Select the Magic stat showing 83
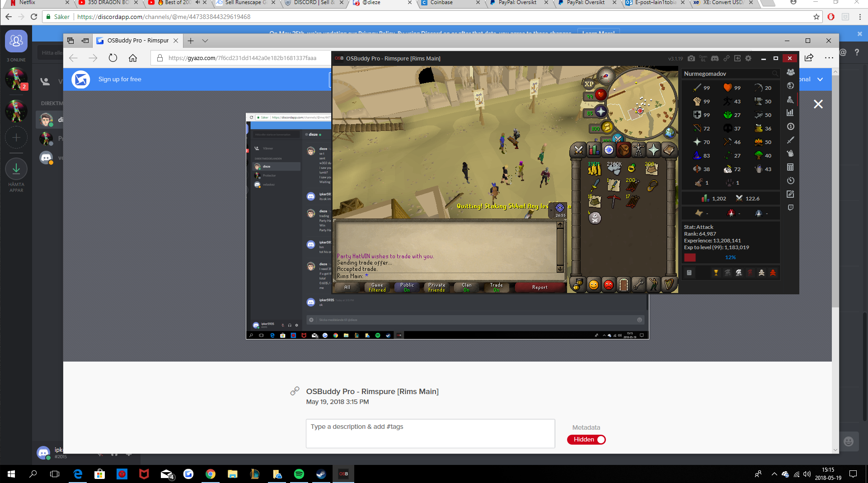Image resolution: width=868 pixels, height=483 pixels. coord(702,156)
